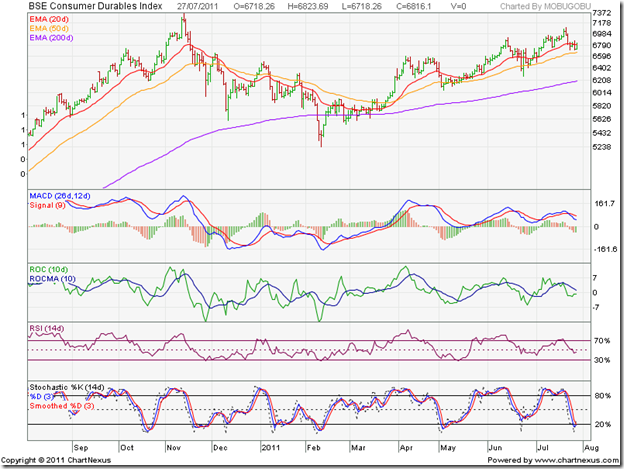Click the Mar month marker on axis
624x469 pixels.
pyautogui.click(x=358, y=448)
